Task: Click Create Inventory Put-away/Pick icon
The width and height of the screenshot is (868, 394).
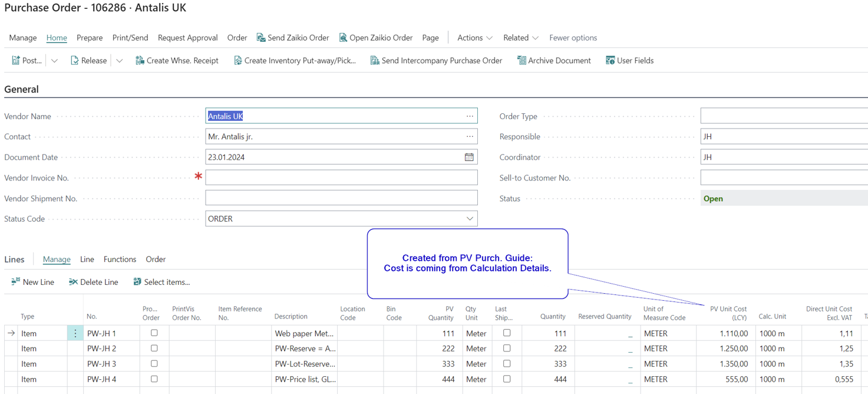Action: tap(237, 61)
